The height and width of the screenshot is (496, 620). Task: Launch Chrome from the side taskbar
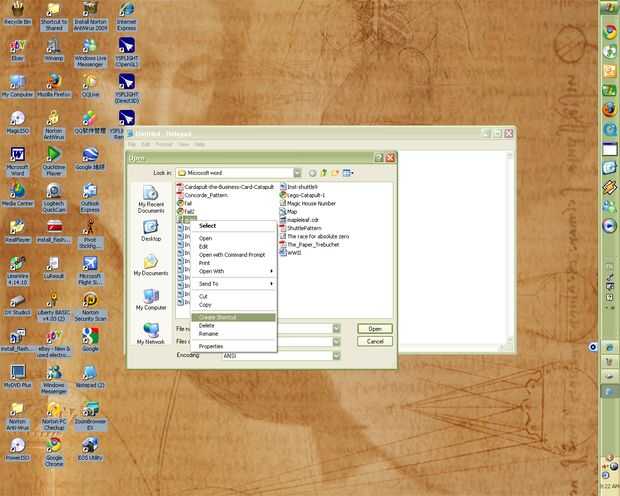(x=609, y=32)
